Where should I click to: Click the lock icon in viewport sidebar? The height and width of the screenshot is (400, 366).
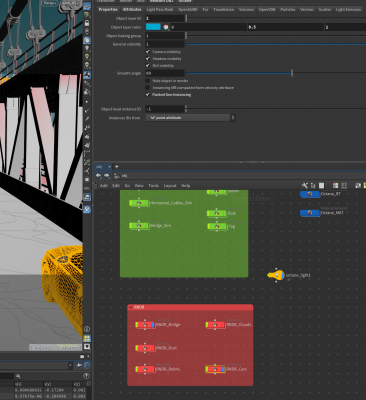point(87,23)
